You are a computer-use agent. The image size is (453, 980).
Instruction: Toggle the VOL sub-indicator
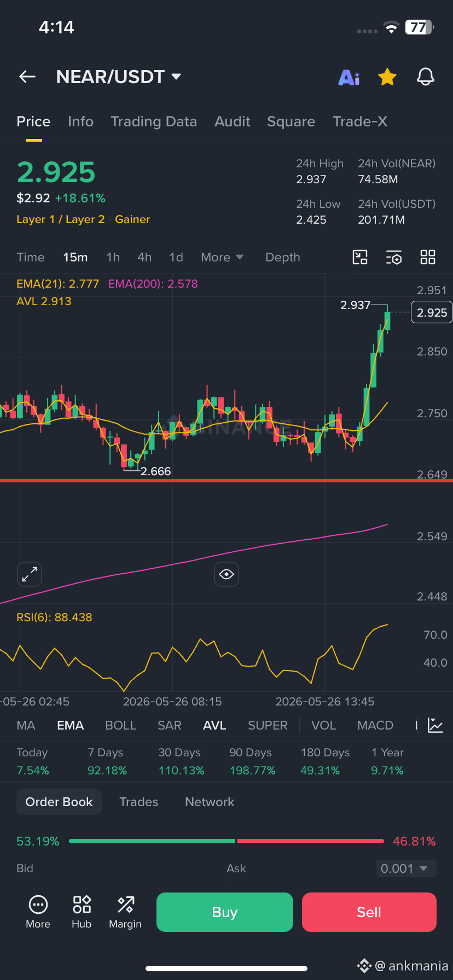click(x=323, y=725)
